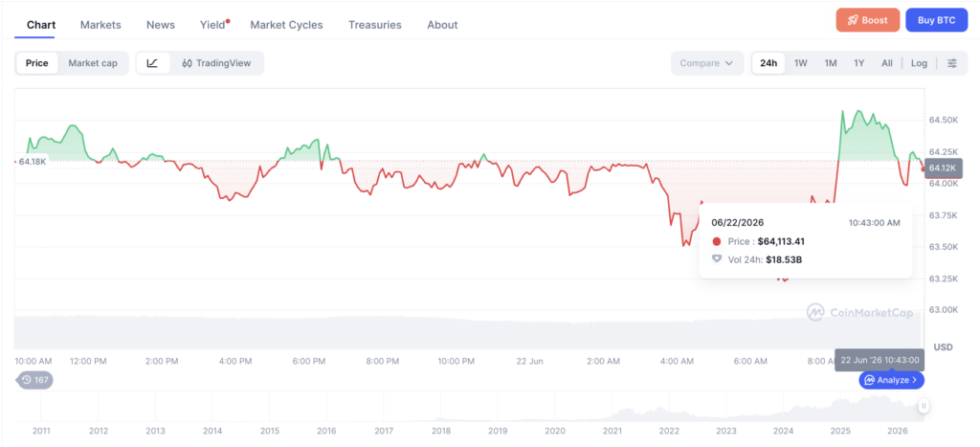Open the chart settings sliders icon
This screenshot has width=980, height=447.
click(952, 63)
